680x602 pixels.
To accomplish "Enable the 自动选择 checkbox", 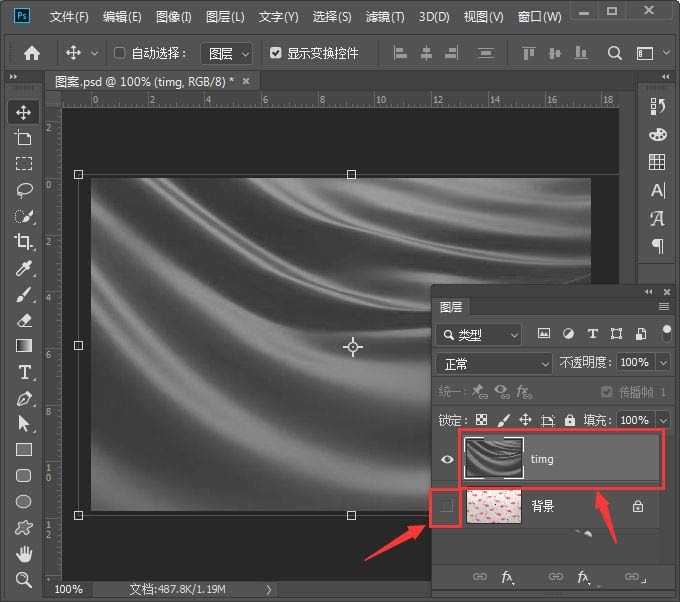I will point(119,53).
